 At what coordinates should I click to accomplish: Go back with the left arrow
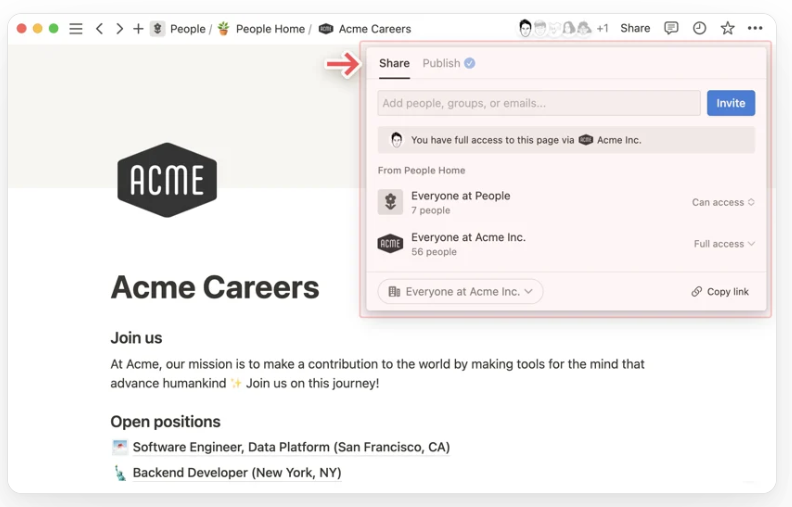[100, 29]
